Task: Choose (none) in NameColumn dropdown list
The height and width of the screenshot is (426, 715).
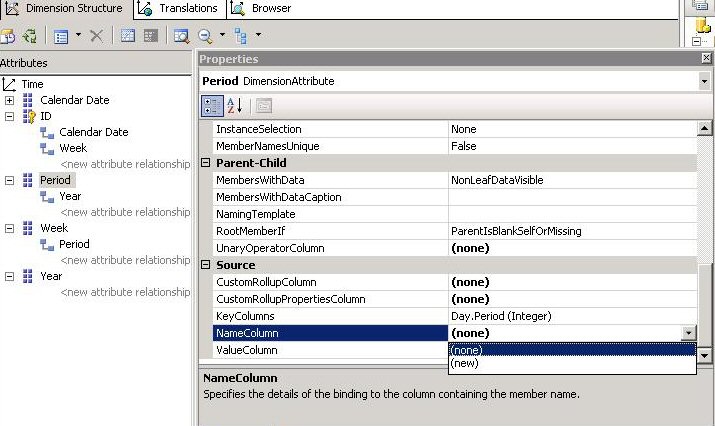Action: (572, 350)
